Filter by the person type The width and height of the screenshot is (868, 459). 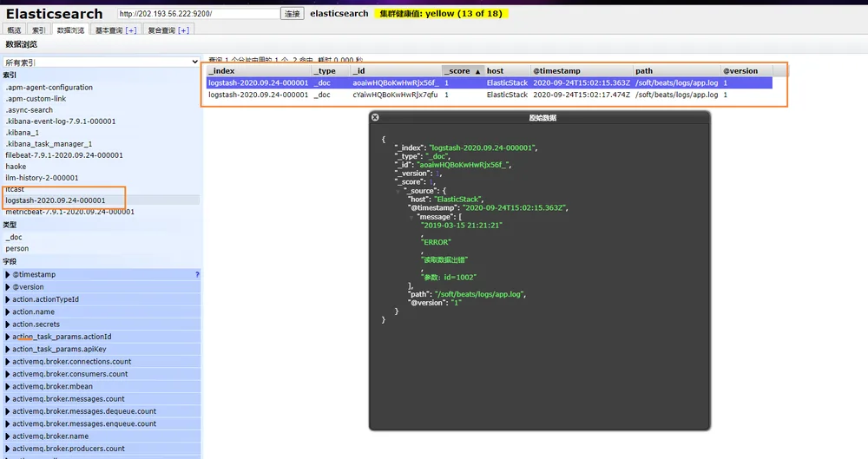[17, 249]
